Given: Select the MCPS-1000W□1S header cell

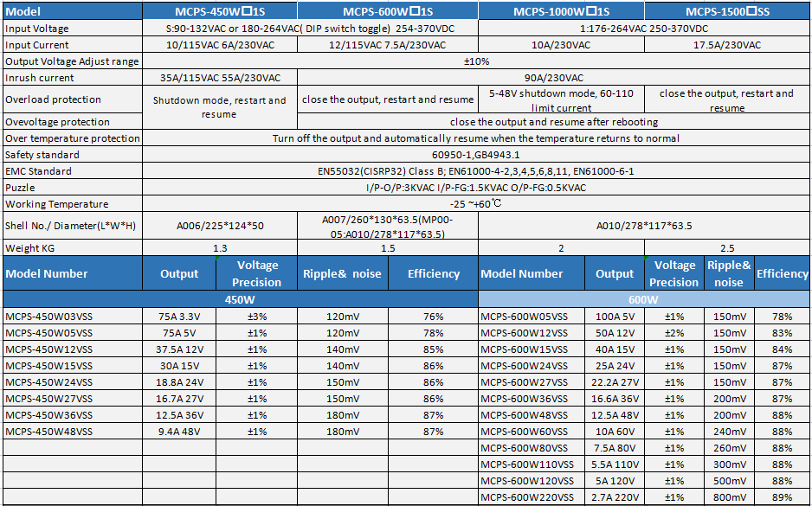Looking at the screenshot, I should point(561,11).
